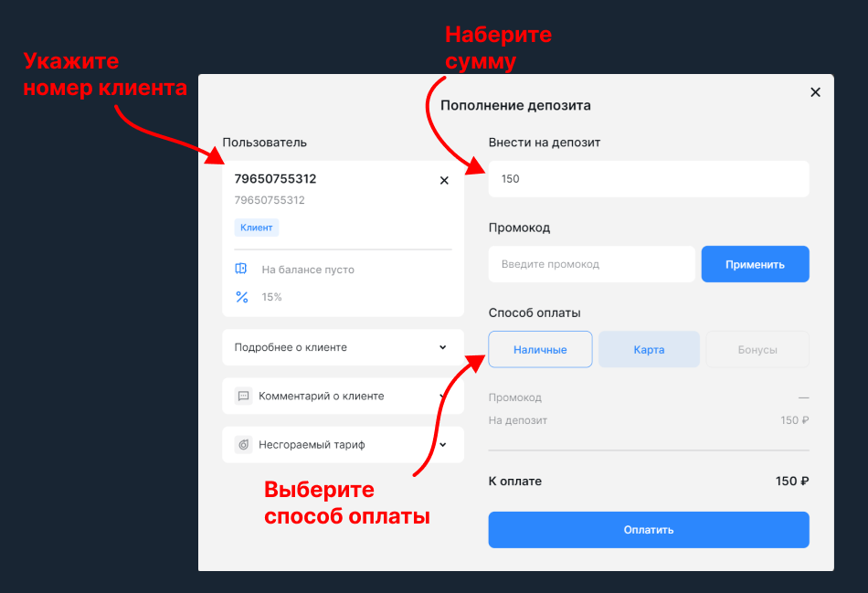
Task: Expand Подробнее о клиенте section
Action: (343, 347)
